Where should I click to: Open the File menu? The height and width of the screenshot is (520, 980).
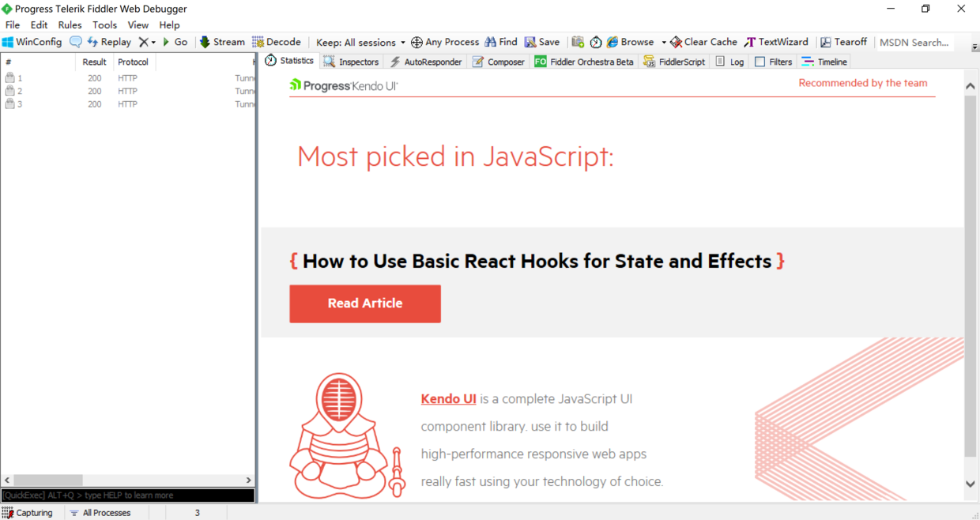click(13, 25)
